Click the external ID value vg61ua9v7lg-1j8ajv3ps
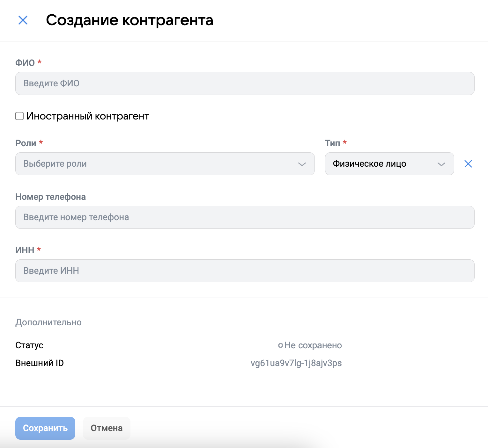This screenshot has height=448, width=488. (296, 363)
